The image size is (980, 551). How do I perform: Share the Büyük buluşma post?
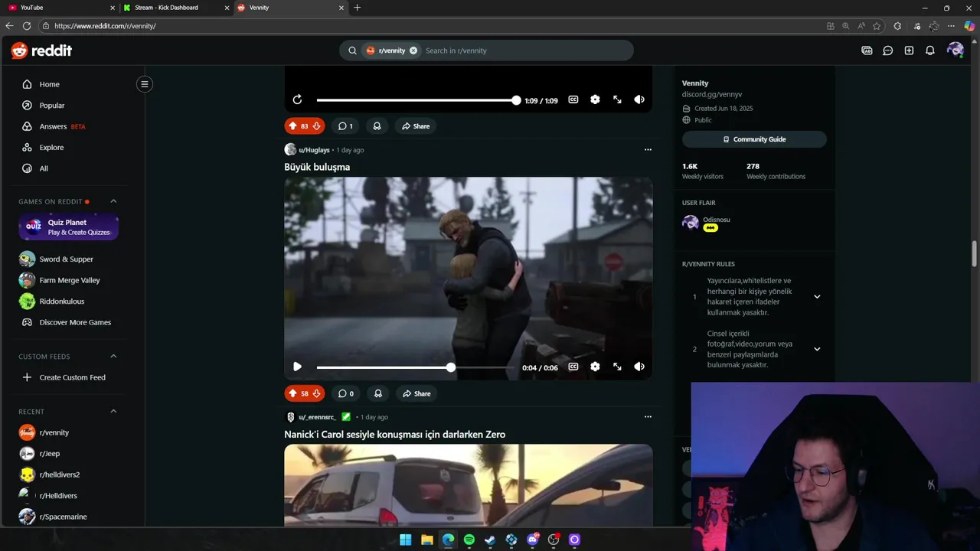[x=416, y=393]
